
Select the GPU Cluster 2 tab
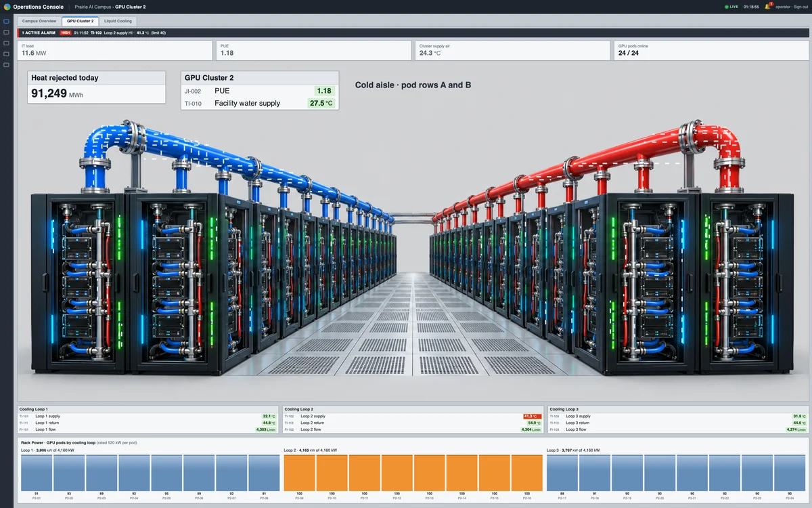point(81,21)
